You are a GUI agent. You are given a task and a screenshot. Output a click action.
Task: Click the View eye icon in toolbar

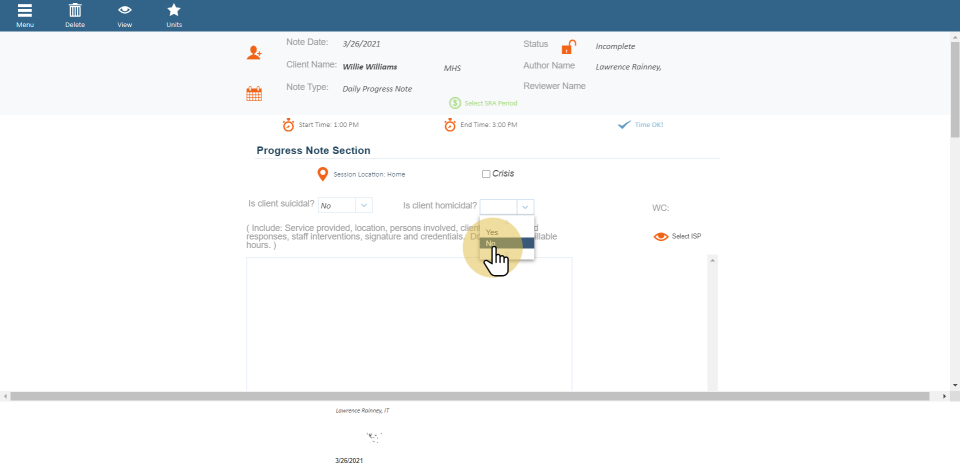[x=125, y=11]
